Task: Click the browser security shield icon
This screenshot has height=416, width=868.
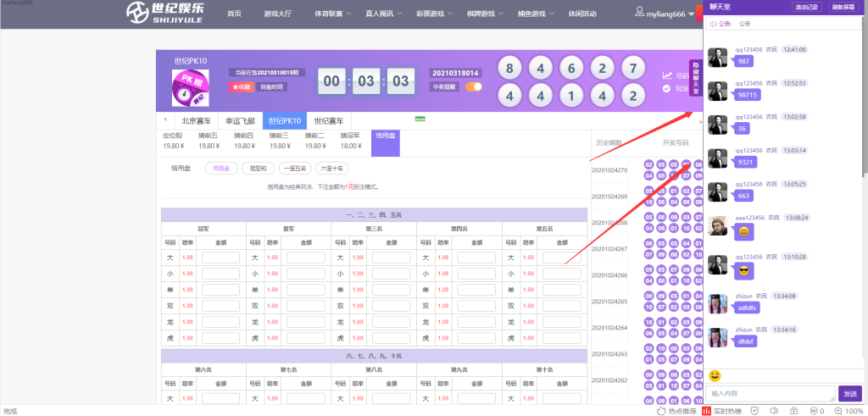Action: pos(754,410)
